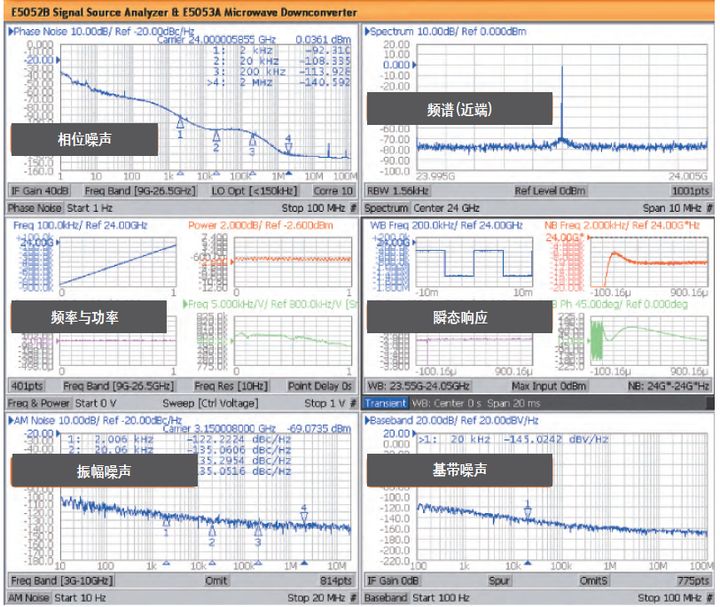Click the IF Gain 40dB status field
The image size is (720, 607).
(x=40, y=191)
